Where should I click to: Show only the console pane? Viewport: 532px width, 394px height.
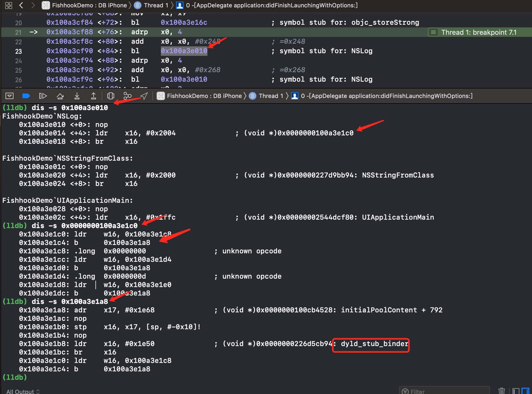click(x=525, y=391)
